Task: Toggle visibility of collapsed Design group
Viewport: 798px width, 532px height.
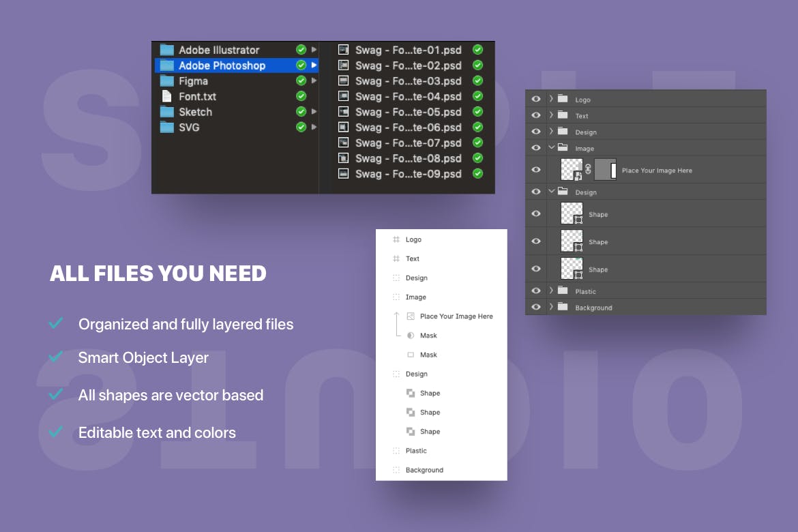Action: click(x=536, y=132)
